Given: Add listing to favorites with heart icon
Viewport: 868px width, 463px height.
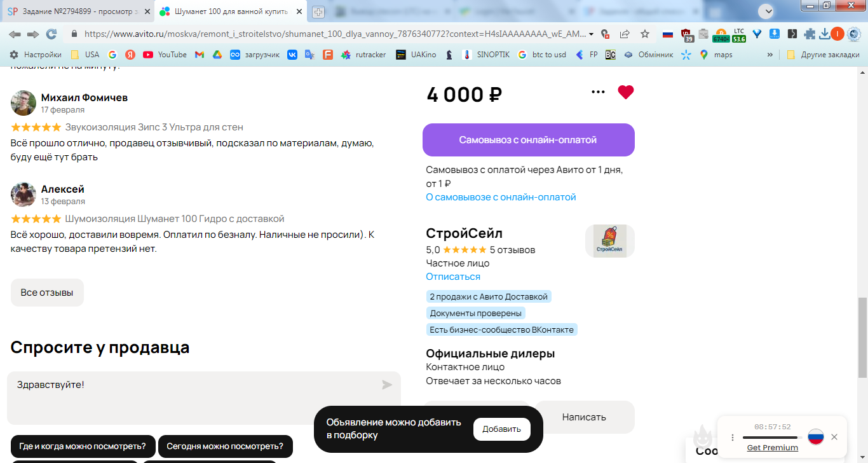Looking at the screenshot, I should (x=626, y=92).
